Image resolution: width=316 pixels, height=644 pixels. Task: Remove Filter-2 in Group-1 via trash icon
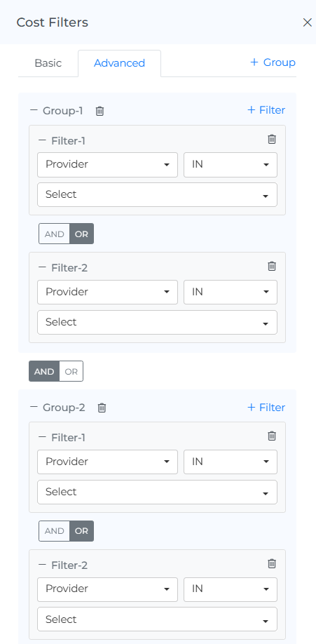(272, 266)
